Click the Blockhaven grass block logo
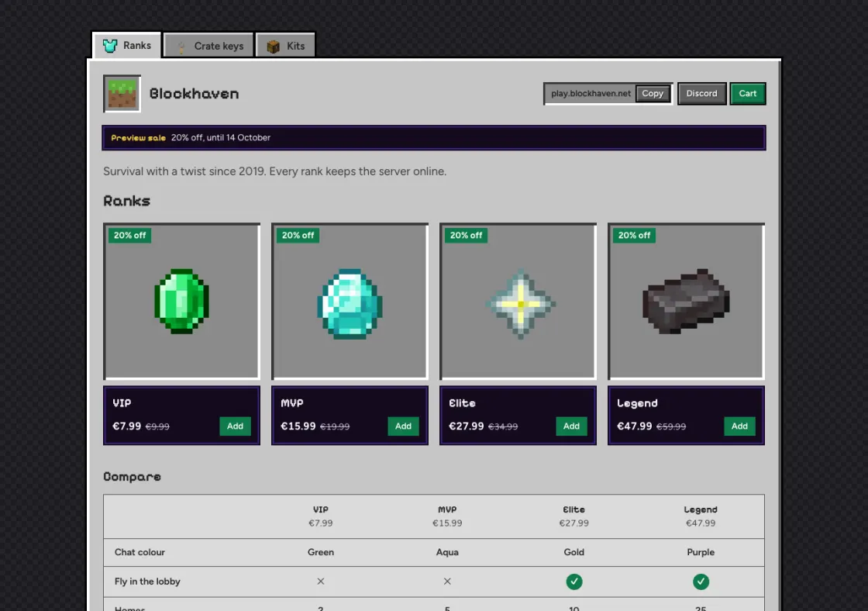The width and height of the screenshot is (868, 611). (x=122, y=94)
